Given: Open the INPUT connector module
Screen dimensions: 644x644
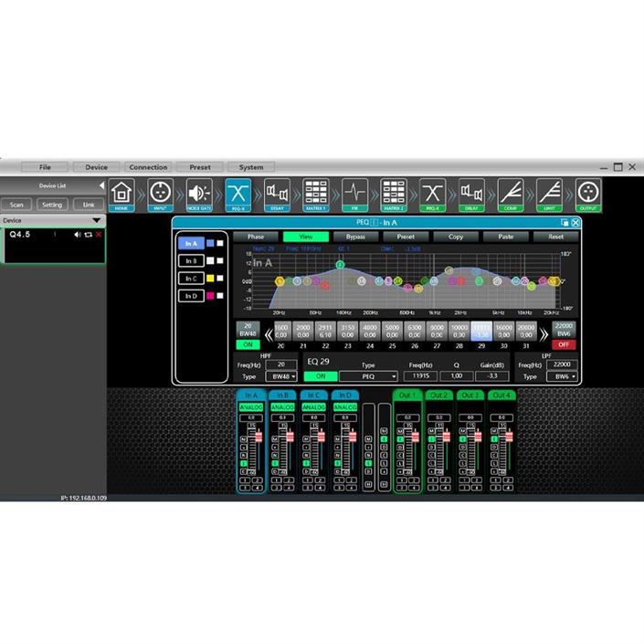Looking at the screenshot, I should pos(160,192).
